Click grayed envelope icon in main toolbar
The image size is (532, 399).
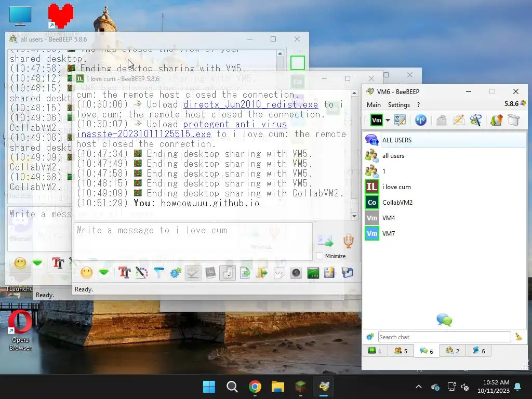coord(441,120)
